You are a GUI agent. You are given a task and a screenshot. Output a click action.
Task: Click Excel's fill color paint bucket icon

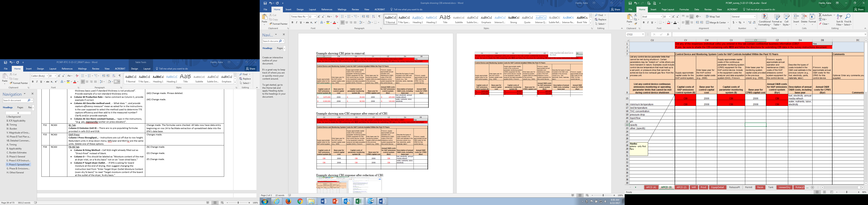point(669,23)
